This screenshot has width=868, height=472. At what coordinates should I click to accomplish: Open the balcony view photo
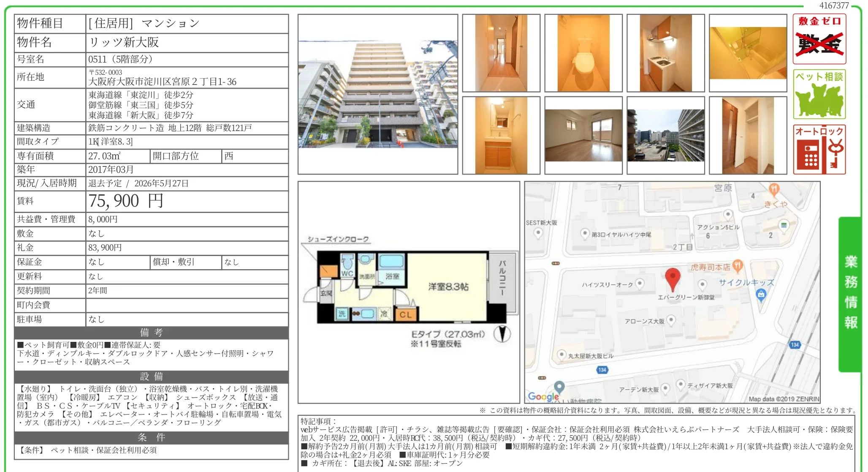666,135
